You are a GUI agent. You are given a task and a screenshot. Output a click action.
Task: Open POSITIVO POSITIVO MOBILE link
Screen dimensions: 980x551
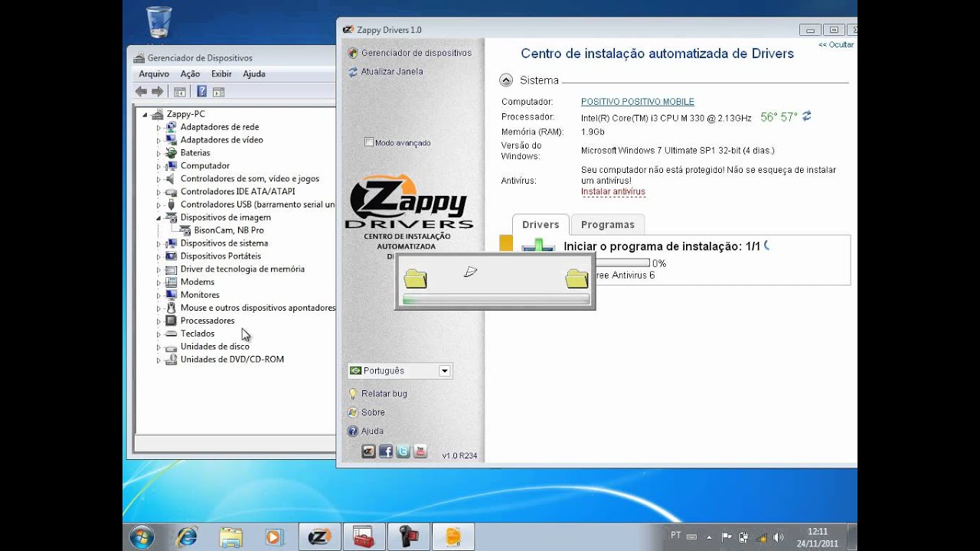click(638, 102)
